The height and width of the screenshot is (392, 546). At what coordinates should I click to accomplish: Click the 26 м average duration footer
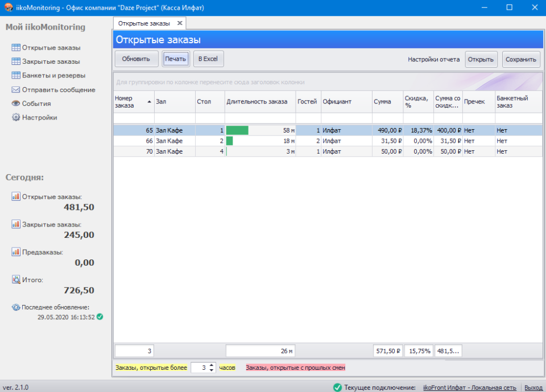(260, 351)
